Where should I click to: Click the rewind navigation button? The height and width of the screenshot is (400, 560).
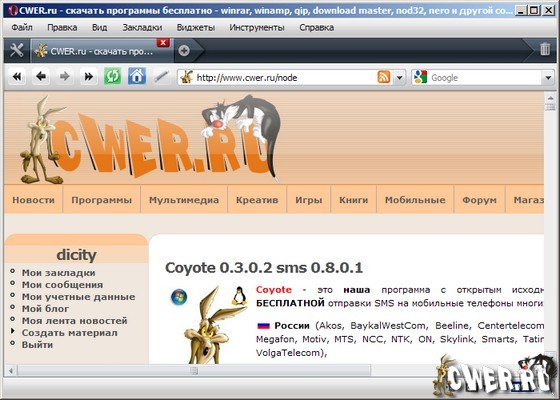click(x=17, y=76)
